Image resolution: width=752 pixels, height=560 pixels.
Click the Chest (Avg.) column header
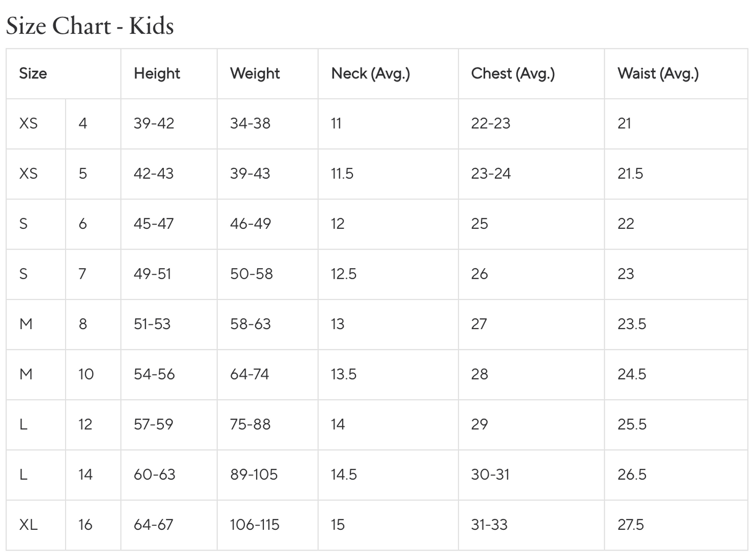coord(513,73)
